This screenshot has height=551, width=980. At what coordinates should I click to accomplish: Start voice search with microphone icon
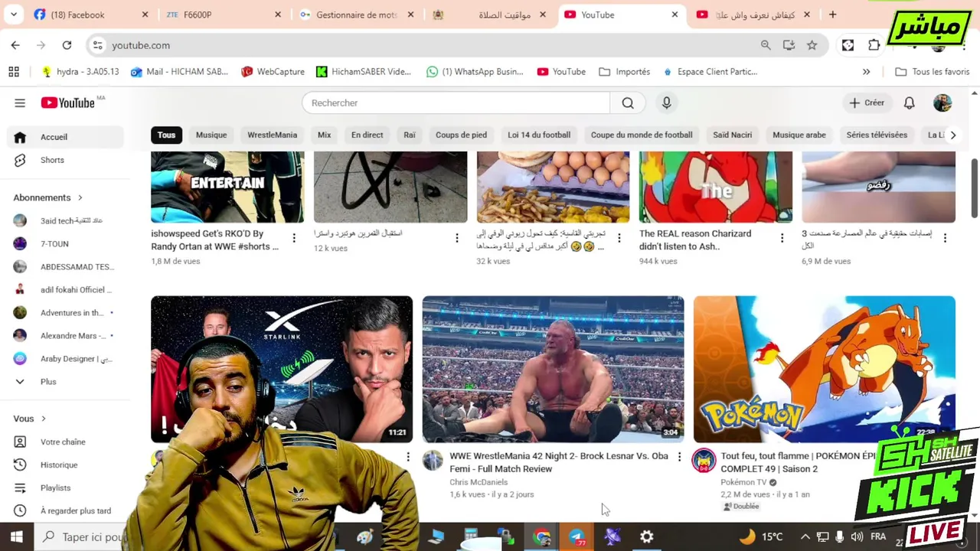coord(666,103)
